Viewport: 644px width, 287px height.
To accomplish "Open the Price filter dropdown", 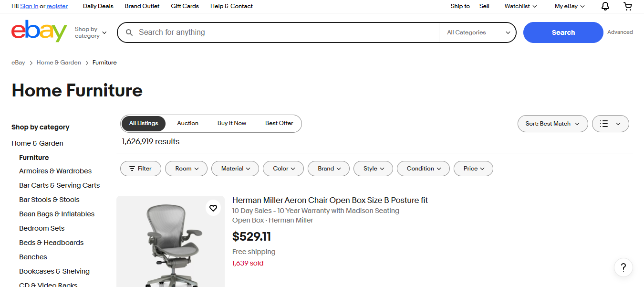I will 473,168.
